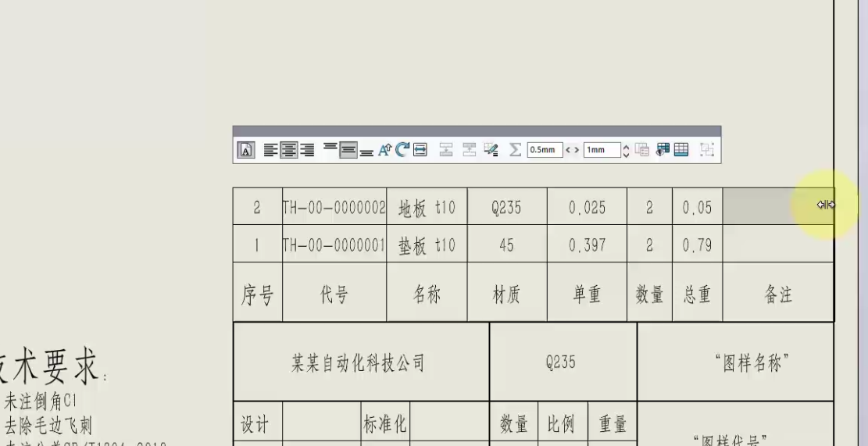Select cell 地板 t10
The image size is (868, 446).
click(427, 206)
